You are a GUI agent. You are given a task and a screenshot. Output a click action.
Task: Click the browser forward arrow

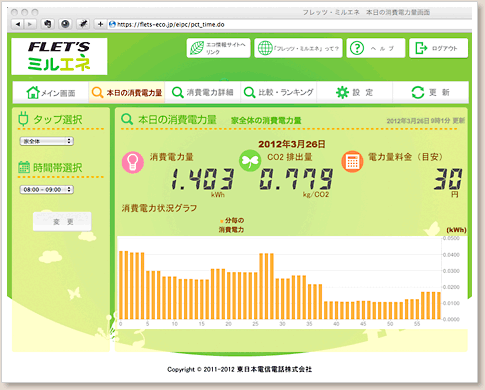(30, 24)
